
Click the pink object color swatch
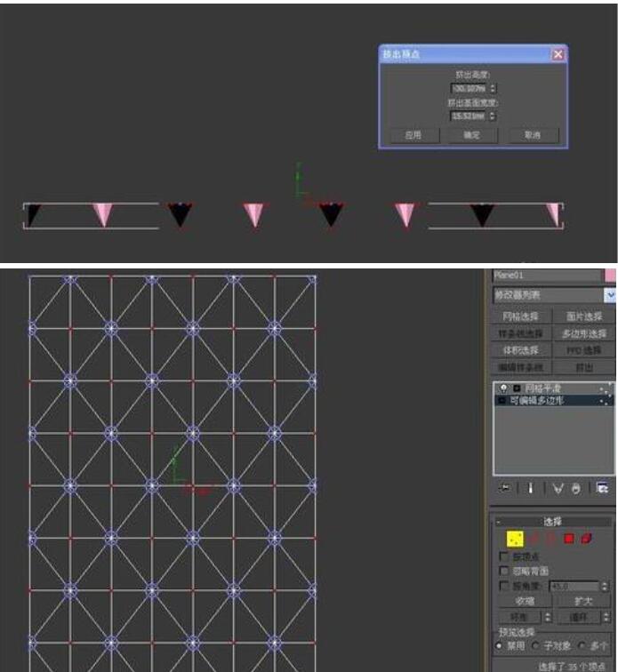(609, 276)
